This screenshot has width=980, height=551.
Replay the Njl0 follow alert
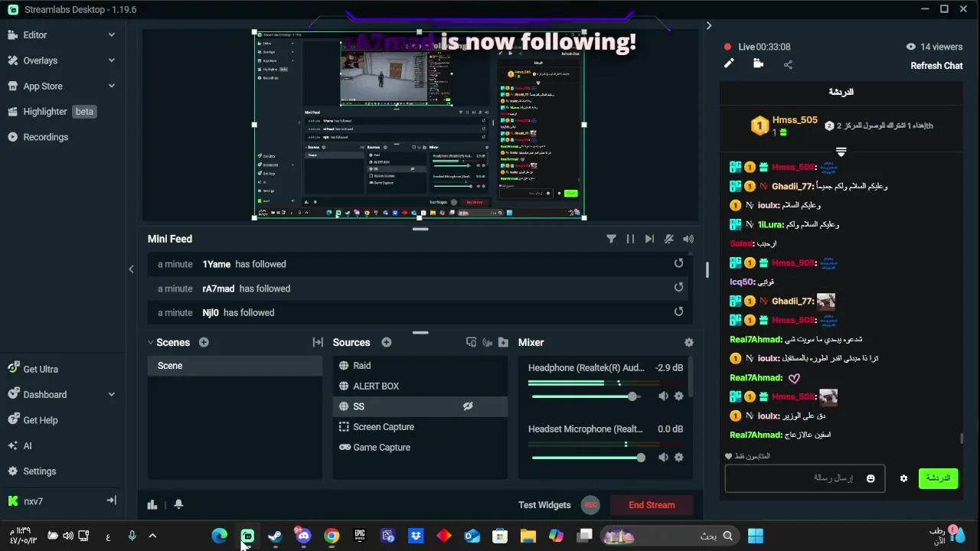[678, 312]
